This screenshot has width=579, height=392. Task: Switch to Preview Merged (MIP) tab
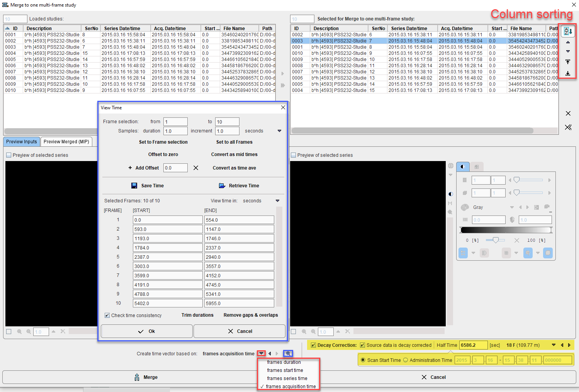(x=66, y=142)
